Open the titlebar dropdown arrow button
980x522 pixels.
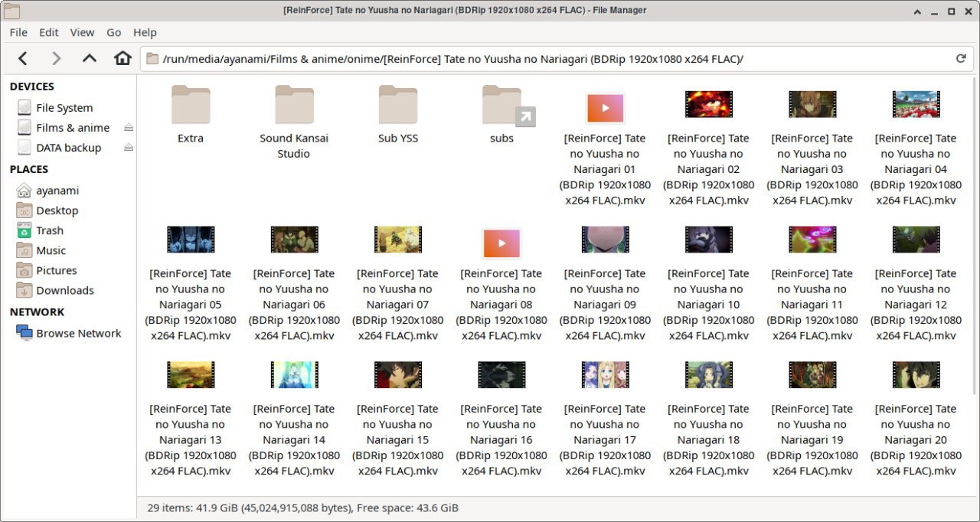coord(918,11)
